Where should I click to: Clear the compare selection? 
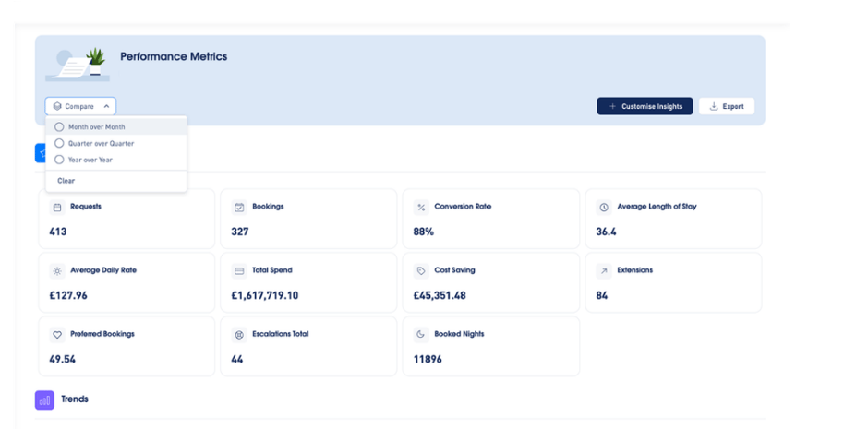(66, 181)
